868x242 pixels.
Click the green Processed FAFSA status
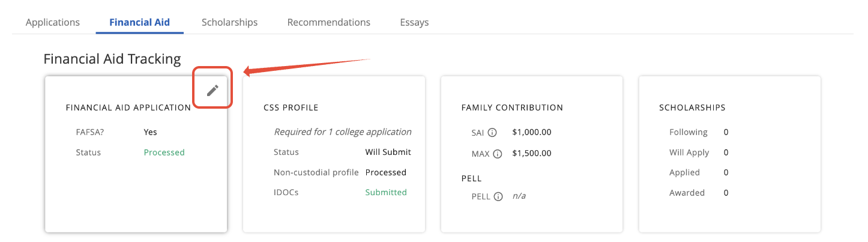point(164,153)
